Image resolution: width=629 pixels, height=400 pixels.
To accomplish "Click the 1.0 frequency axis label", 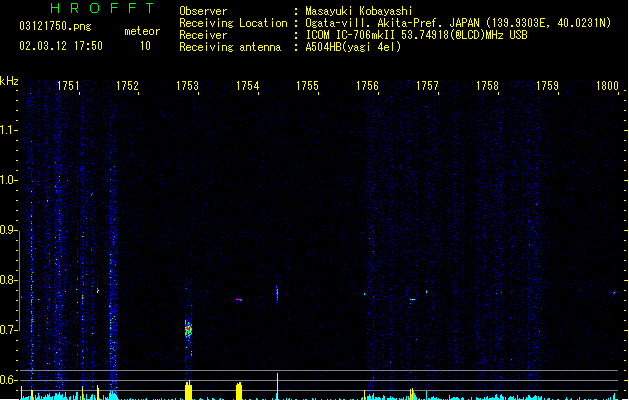I will (x=8, y=180).
